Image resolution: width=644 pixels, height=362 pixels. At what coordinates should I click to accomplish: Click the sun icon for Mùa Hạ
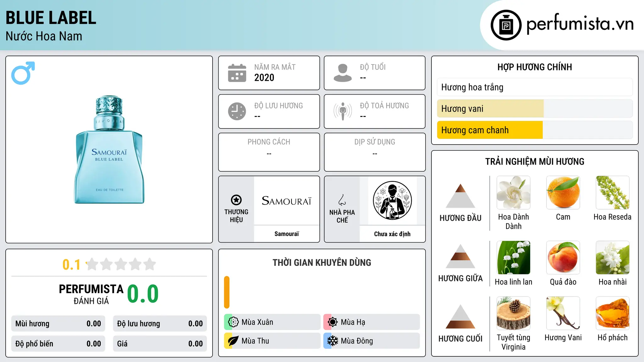click(332, 322)
